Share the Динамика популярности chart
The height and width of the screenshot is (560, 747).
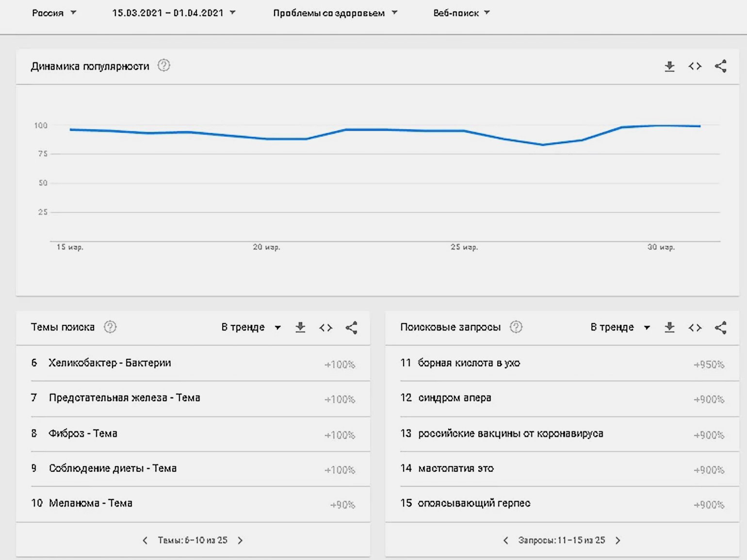720,66
